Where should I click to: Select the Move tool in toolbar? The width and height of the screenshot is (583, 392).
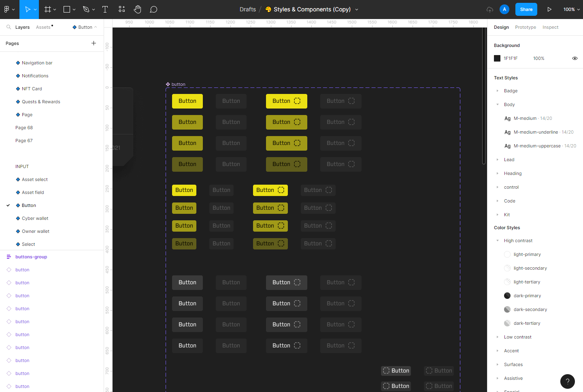[28, 9]
